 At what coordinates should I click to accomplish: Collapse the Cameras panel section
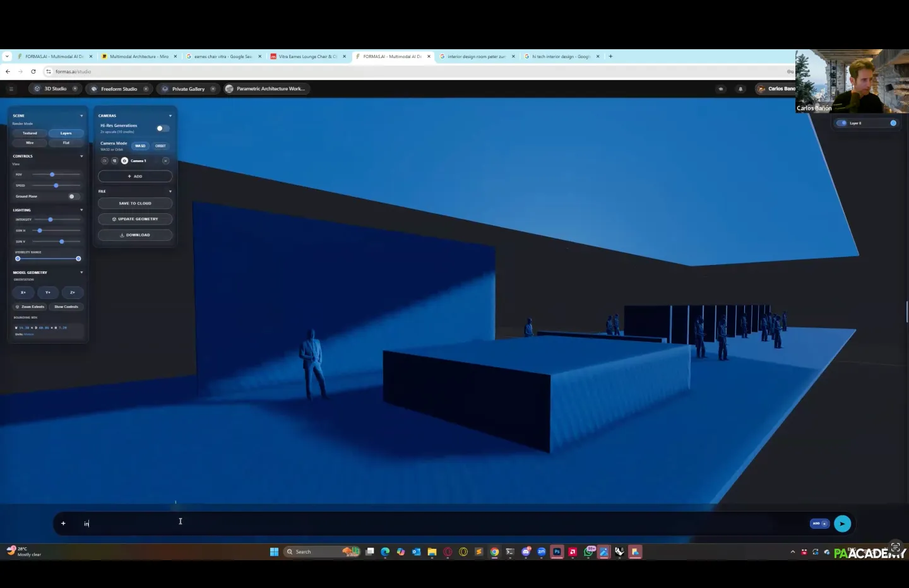(170, 116)
